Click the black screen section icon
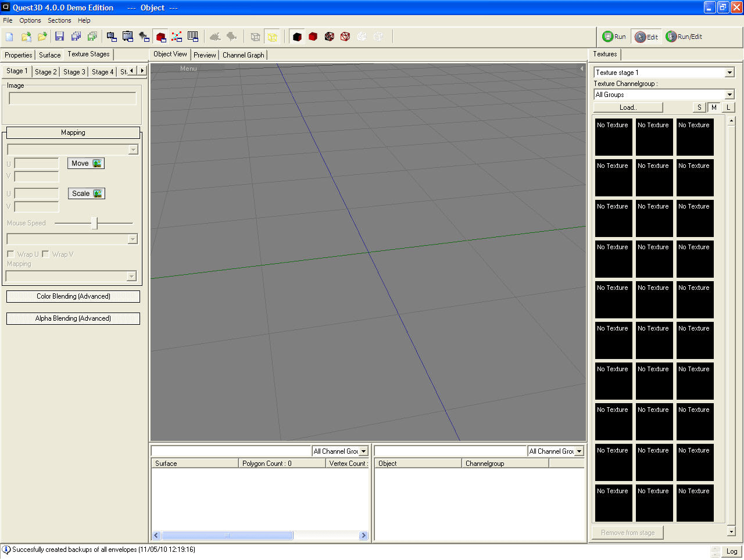Image resolution: width=744 pixels, height=560 pixels. pyautogui.click(x=128, y=37)
